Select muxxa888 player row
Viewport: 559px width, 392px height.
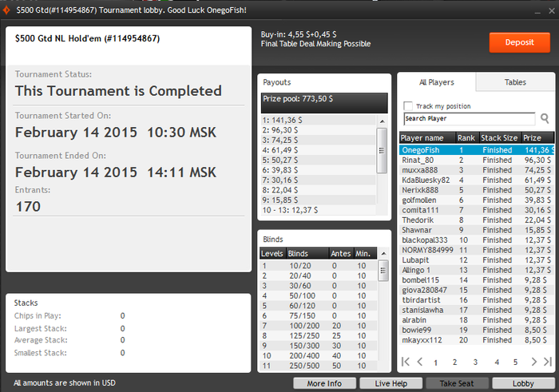[477, 170]
